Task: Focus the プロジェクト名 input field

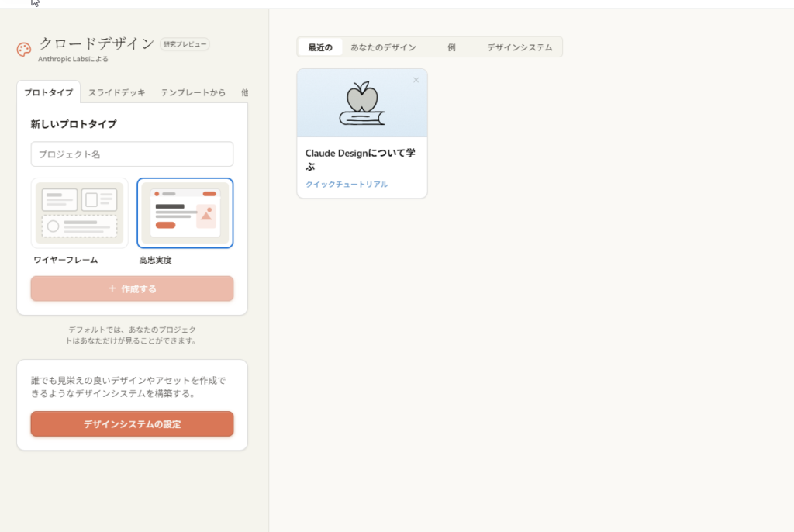Action: coord(132,154)
